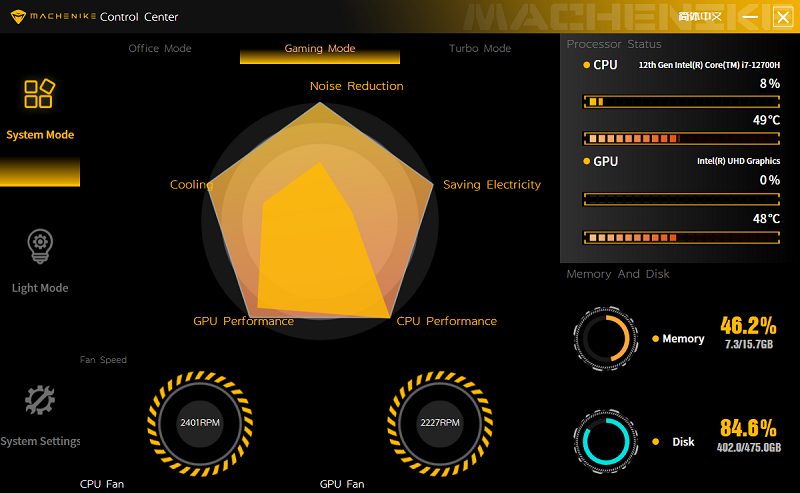Switch to Office Mode
The height and width of the screenshot is (493, 800).
tap(160, 48)
